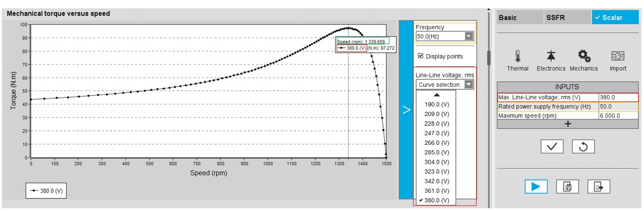Image resolution: width=644 pixels, height=211 pixels.
Task: Run the test with play button
Action: (x=536, y=186)
